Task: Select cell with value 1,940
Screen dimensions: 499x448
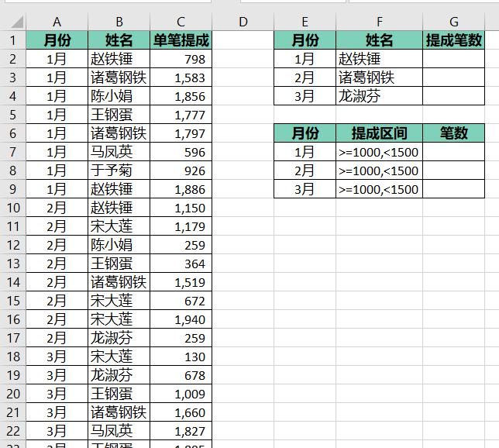Action: coord(181,319)
